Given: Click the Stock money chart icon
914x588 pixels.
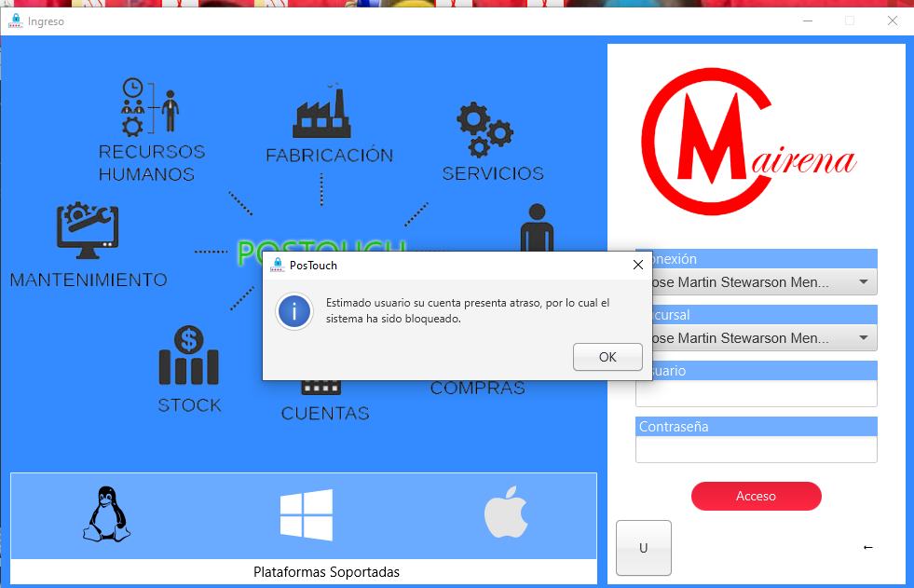Looking at the screenshot, I should 188,356.
